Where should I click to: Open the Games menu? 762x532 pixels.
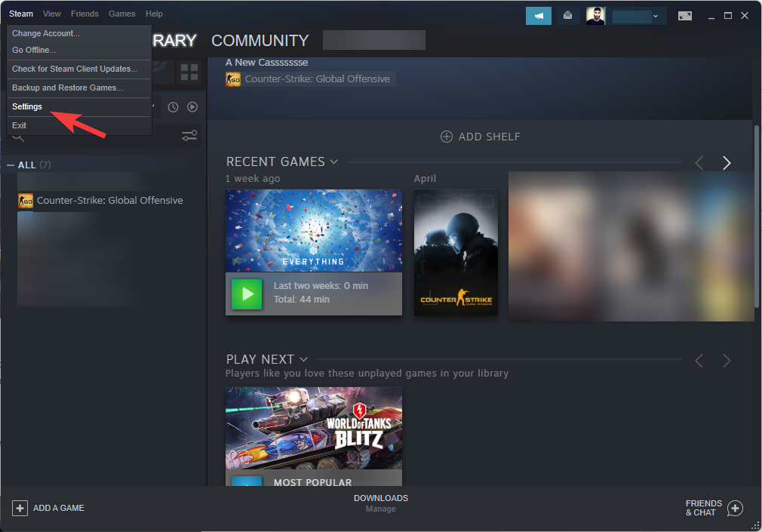pyautogui.click(x=122, y=14)
